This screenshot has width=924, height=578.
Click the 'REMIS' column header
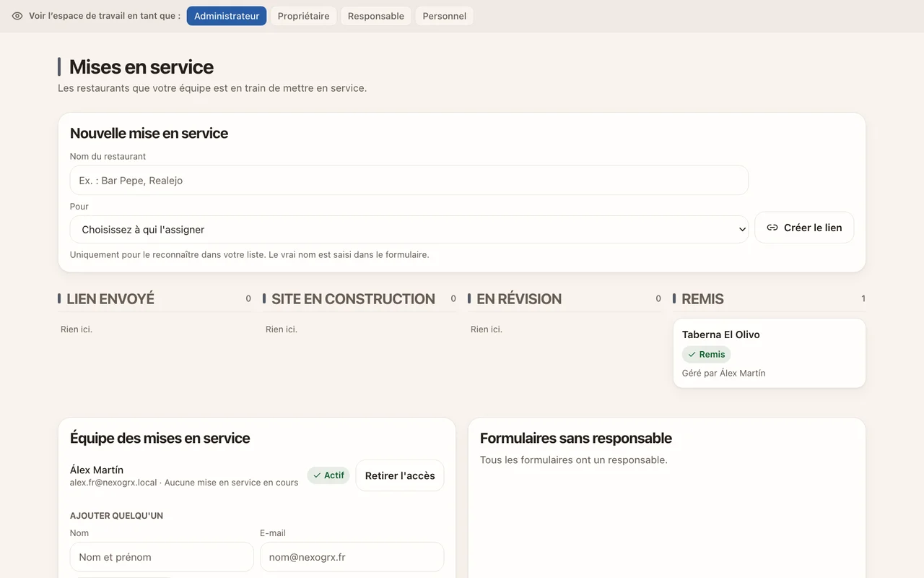702,299
